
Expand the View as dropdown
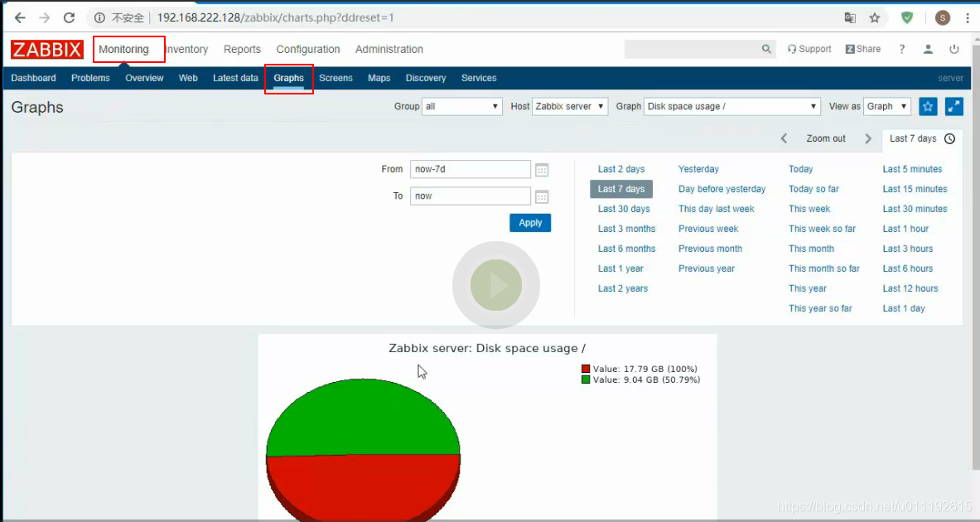pyautogui.click(x=887, y=106)
